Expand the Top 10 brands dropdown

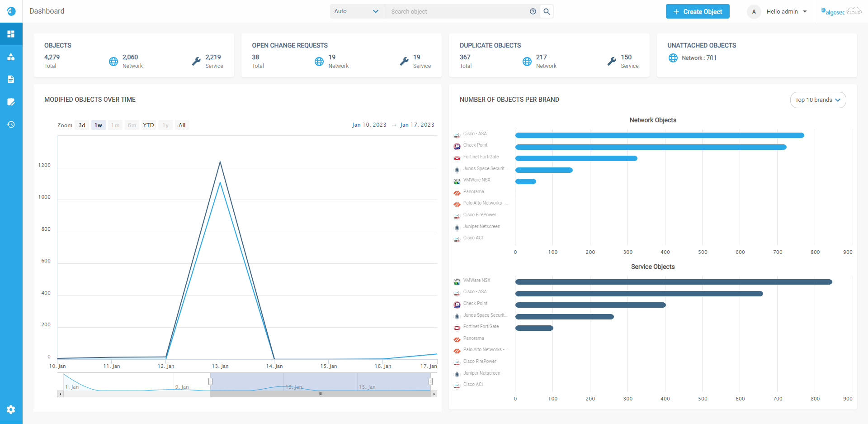817,100
